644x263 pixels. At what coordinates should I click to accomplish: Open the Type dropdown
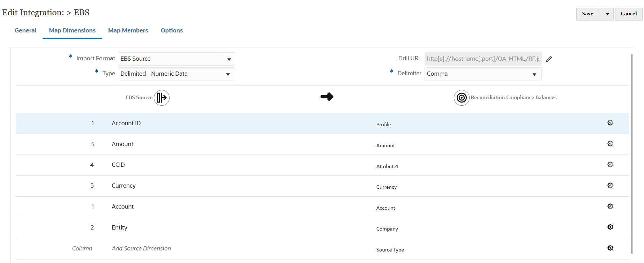point(177,74)
